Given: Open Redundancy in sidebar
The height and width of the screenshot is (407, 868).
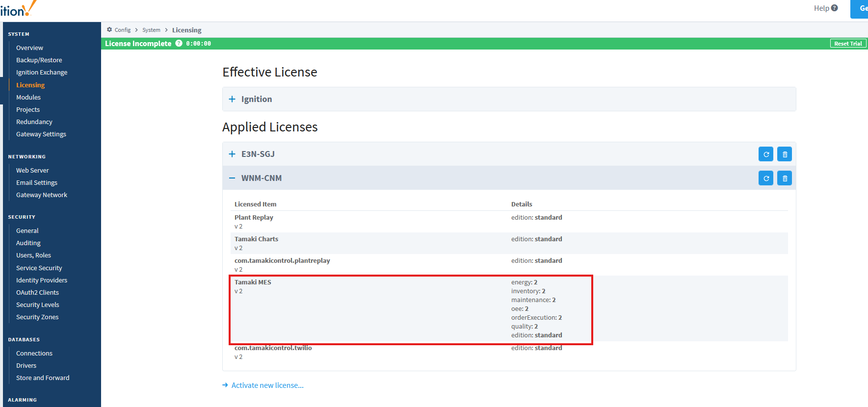Looking at the screenshot, I should click(x=34, y=122).
